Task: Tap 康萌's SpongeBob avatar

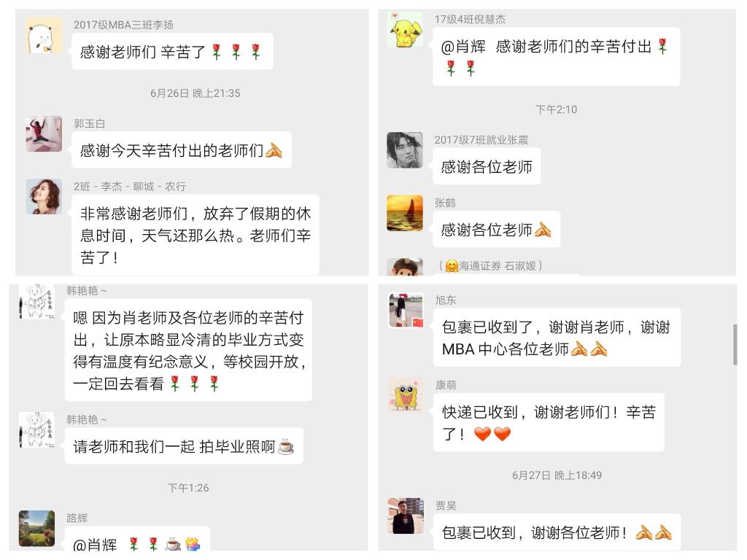Action: pos(406,394)
